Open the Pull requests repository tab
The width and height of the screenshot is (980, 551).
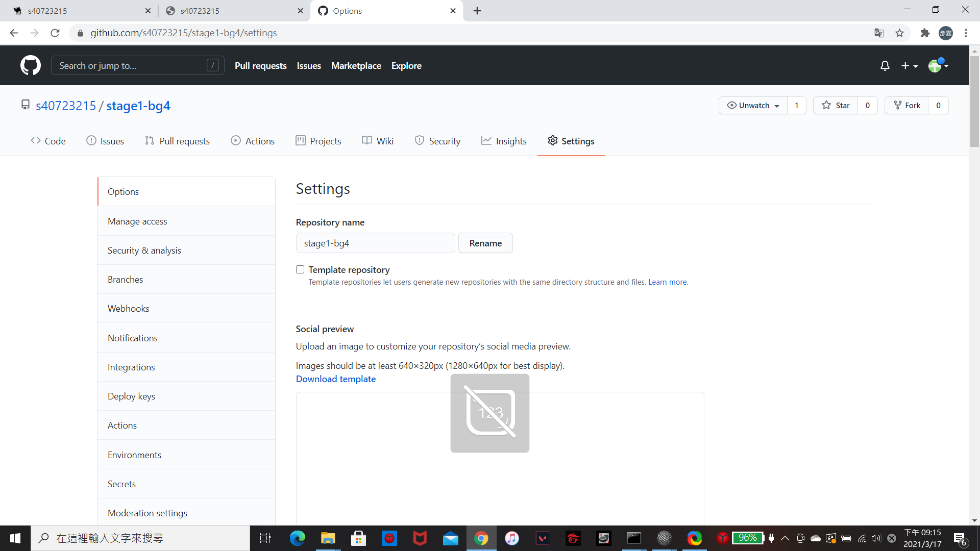click(x=177, y=141)
